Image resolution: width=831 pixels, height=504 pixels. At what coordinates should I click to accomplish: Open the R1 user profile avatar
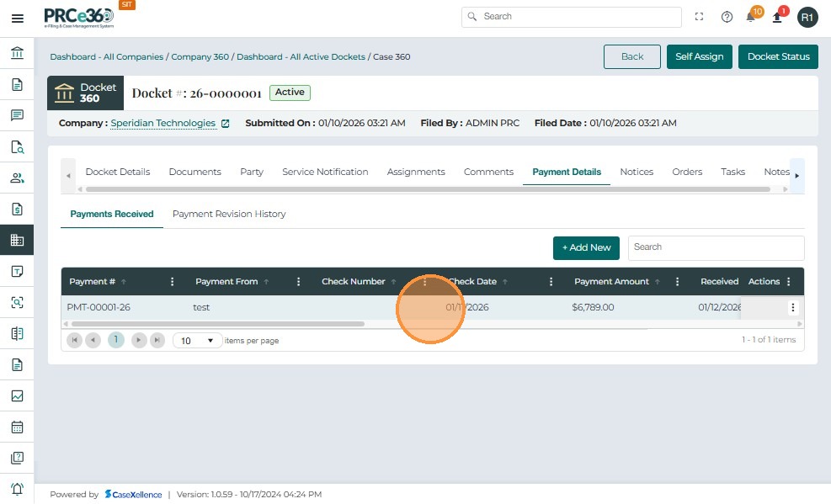pos(807,18)
